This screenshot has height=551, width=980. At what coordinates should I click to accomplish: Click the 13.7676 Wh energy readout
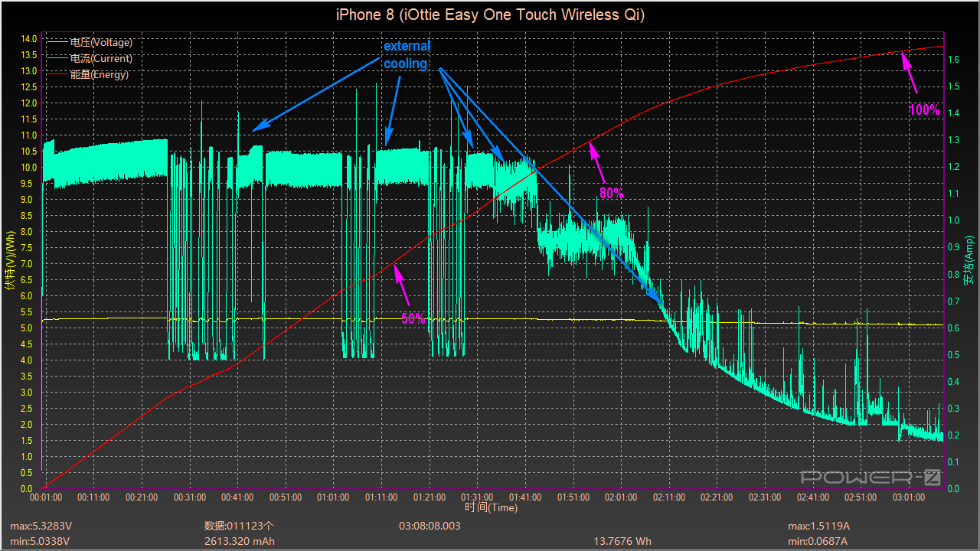[622, 541]
